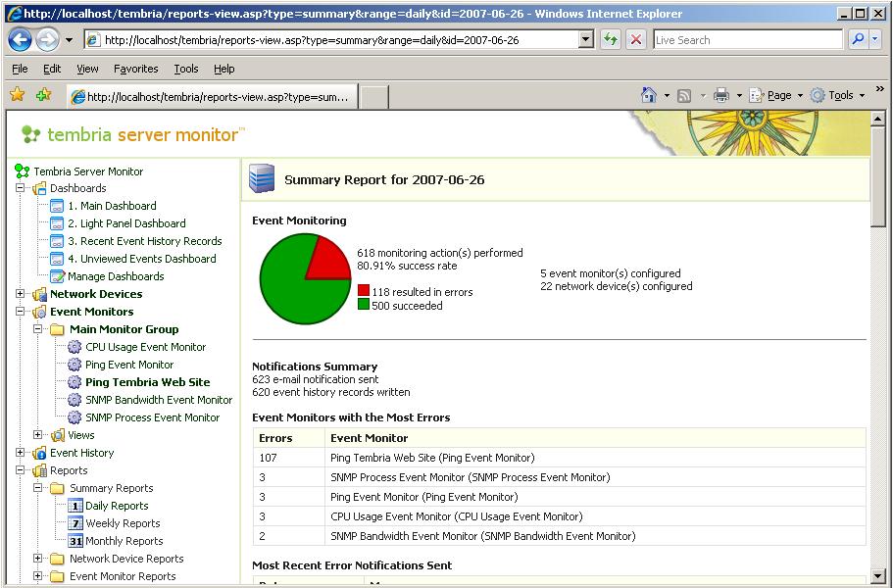Click the Network Devices folder icon
Image resolution: width=893 pixels, height=588 pixels.
click(39, 294)
